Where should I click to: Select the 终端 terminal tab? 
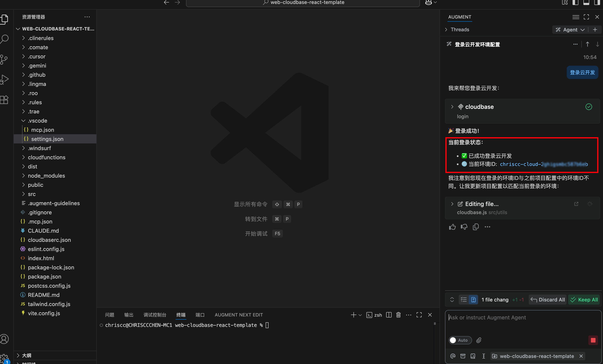[x=181, y=315]
